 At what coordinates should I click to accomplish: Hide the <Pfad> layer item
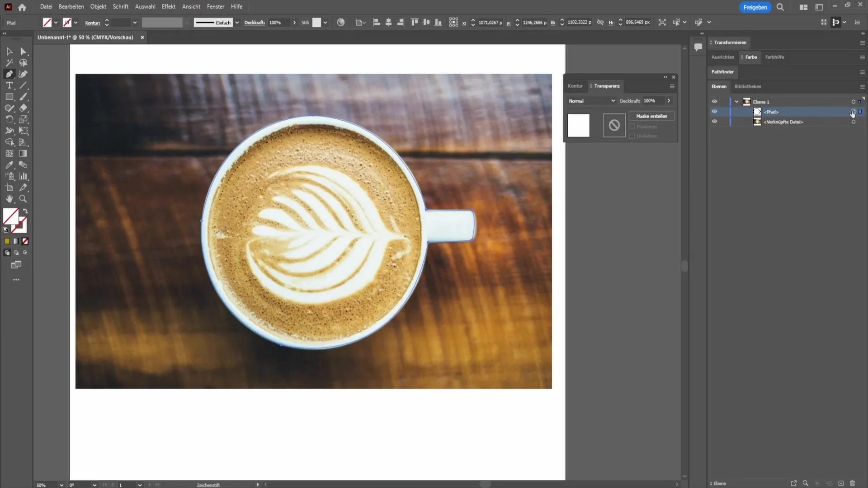[x=714, y=112]
